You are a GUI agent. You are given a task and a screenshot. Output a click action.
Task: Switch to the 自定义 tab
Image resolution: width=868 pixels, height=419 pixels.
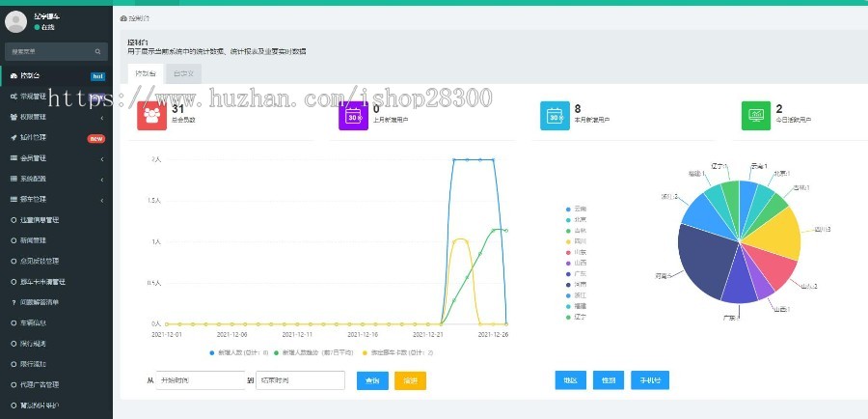[183, 73]
